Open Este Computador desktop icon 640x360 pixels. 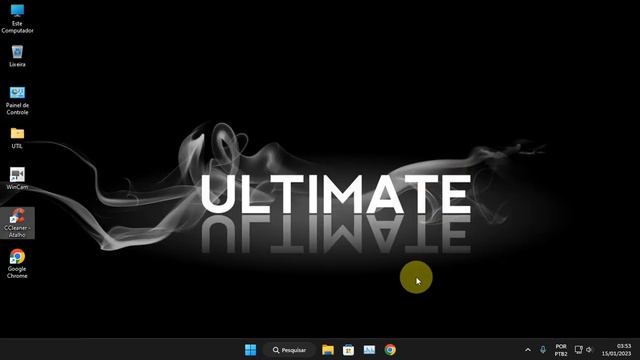point(17,18)
